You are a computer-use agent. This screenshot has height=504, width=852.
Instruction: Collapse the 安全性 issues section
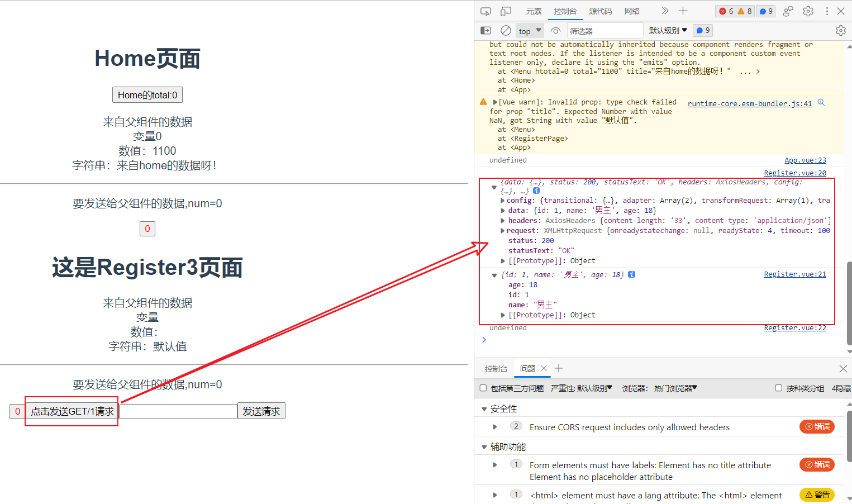484,409
